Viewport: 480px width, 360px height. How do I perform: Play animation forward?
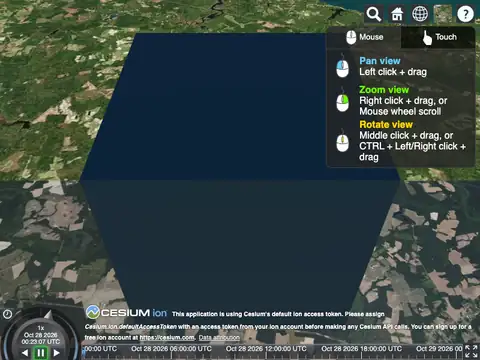[57, 352]
